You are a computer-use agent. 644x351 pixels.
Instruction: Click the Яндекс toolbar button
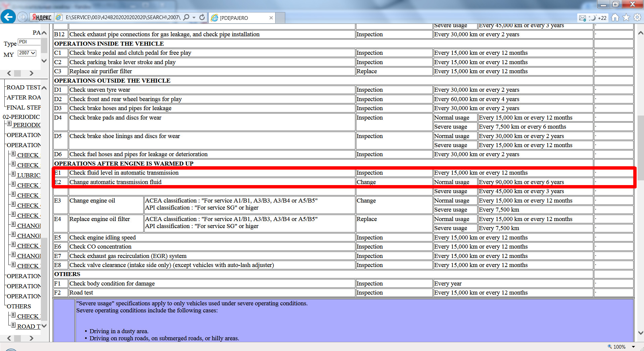pos(42,17)
